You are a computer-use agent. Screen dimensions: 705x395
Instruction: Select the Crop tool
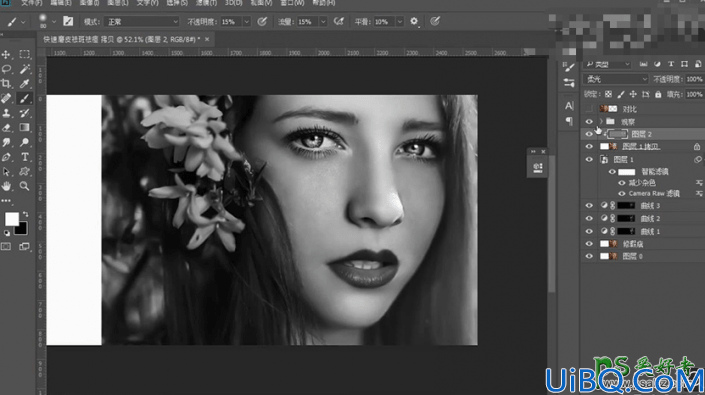6,84
